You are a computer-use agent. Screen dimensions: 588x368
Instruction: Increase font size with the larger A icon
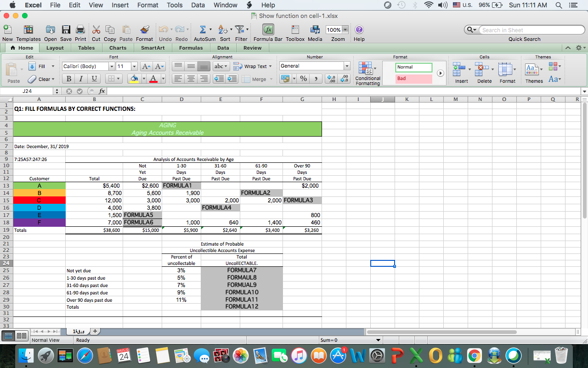click(x=145, y=66)
